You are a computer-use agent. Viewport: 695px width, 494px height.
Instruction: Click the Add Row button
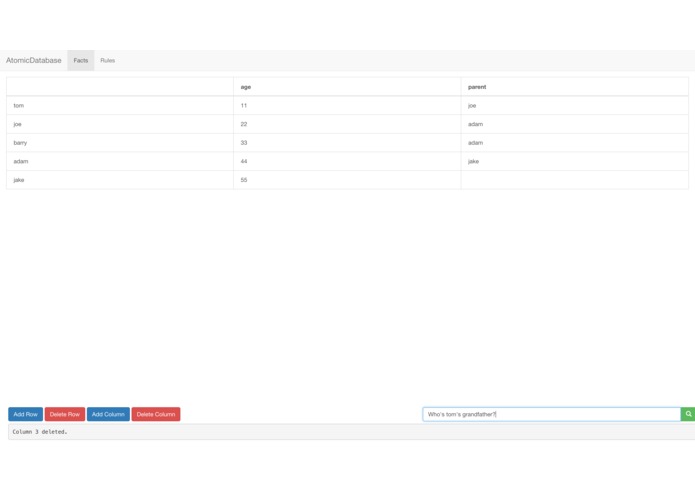click(25, 414)
